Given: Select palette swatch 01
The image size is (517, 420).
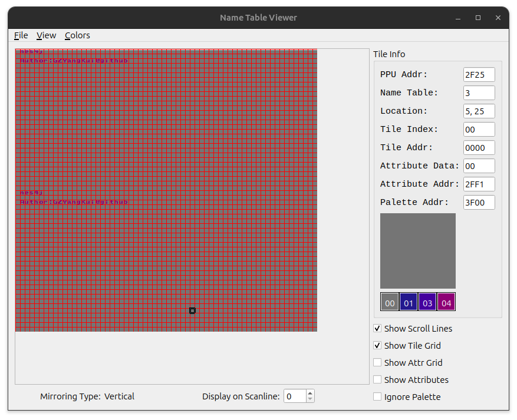Looking at the screenshot, I should [x=409, y=302].
